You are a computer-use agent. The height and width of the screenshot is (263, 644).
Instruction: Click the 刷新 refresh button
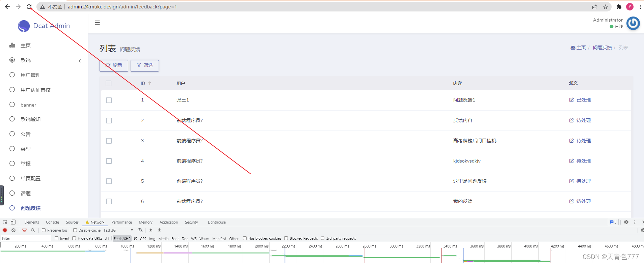coord(114,65)
